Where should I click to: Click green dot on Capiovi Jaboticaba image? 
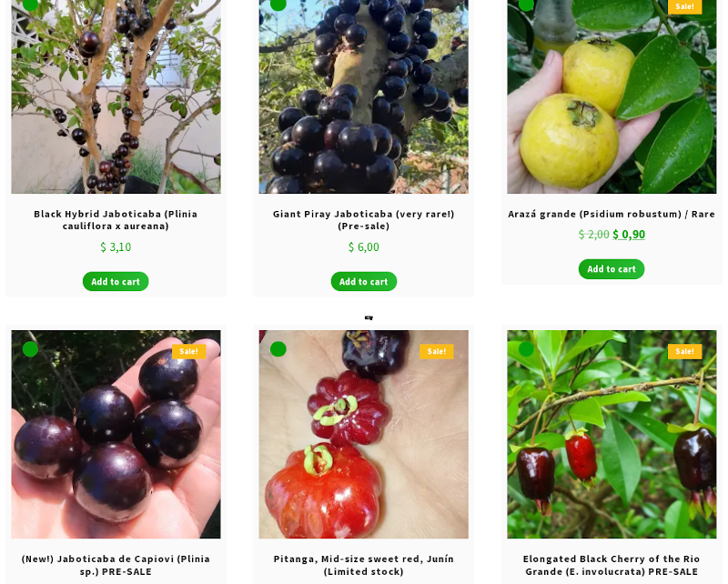click(30, 349)
